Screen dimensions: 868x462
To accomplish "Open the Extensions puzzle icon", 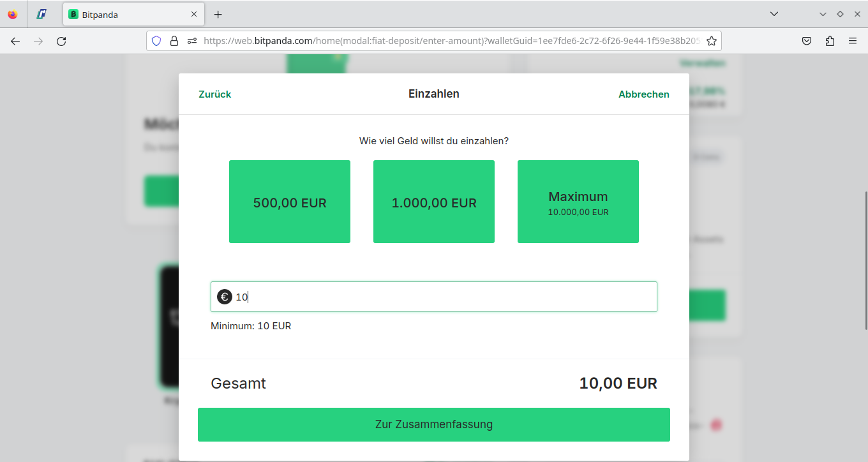I will click(x=830, y=41).
